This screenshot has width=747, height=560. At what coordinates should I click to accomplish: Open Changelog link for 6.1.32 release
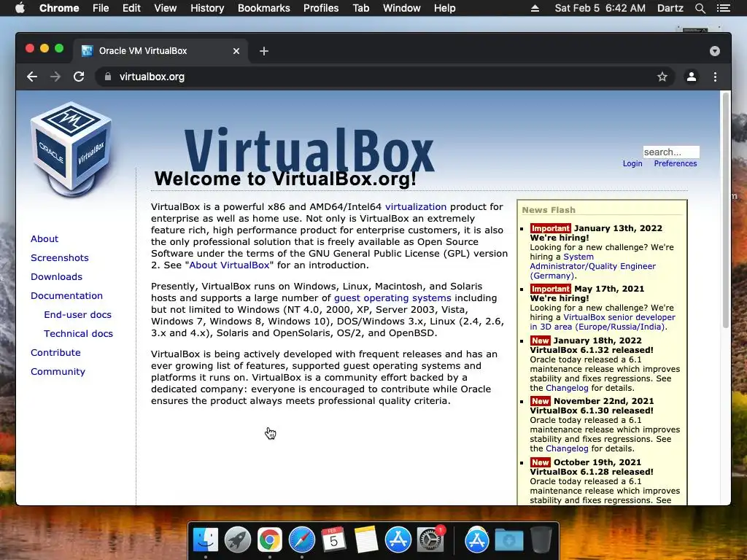(567, 388)
